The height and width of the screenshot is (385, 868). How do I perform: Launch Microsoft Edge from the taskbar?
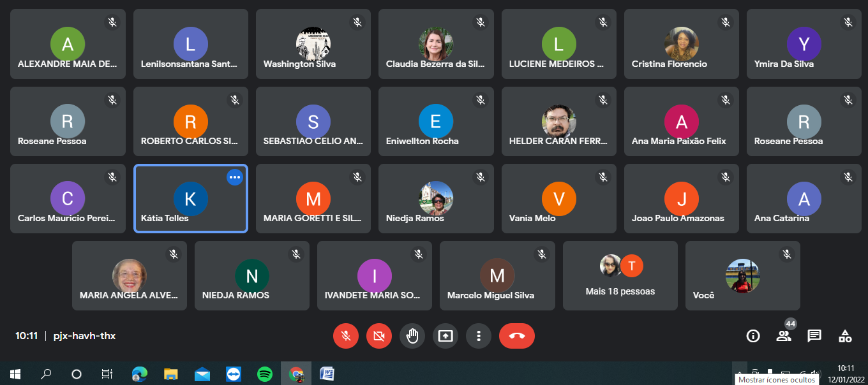coord(139,374)
